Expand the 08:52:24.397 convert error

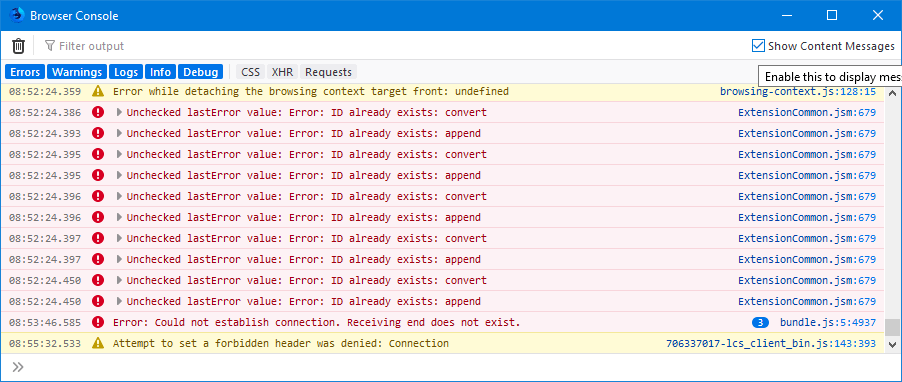click(x=119, y=238)
